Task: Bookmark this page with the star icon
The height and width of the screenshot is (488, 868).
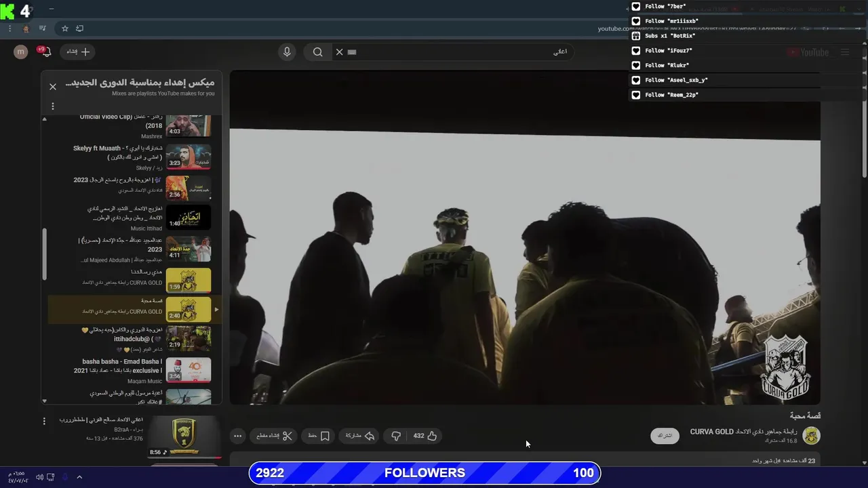Action: pos(65,28)
